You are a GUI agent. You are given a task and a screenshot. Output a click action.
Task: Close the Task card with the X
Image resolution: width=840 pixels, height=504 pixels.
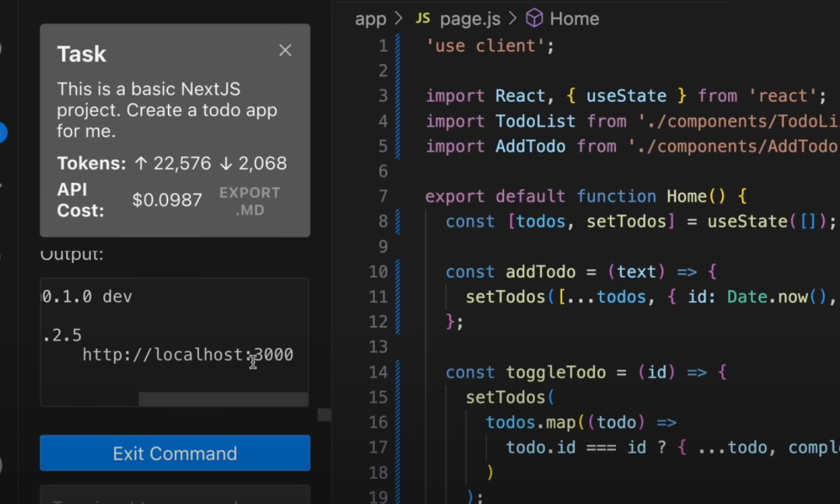[285, 51]
